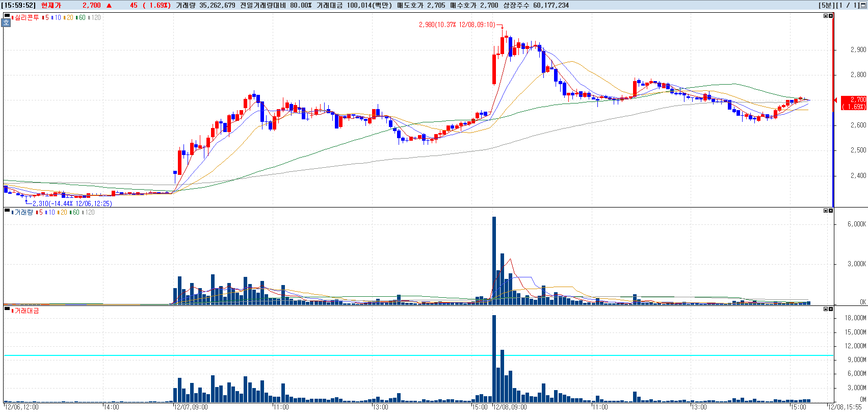Click the 12/08,09:00 time axis label
This screenshot has height=412, width=868.
pyautogui.click(x=510, y=407)
